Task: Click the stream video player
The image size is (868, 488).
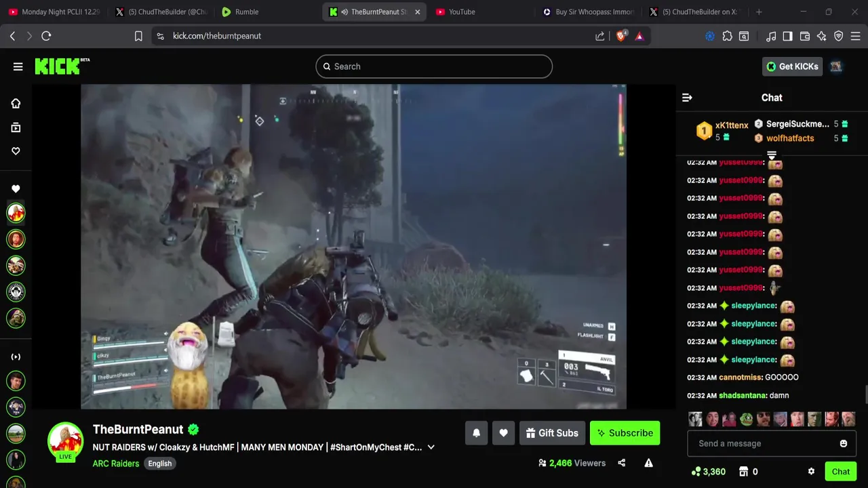Action: click(353, 247)
